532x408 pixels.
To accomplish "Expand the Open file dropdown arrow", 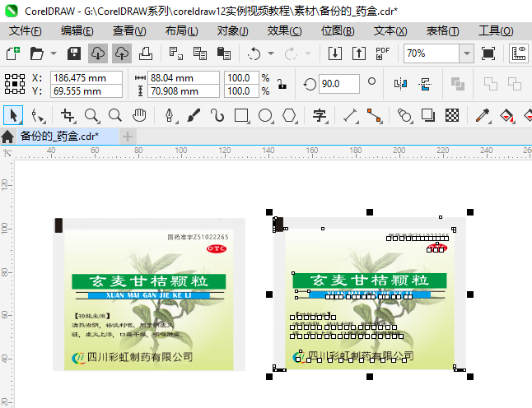I will pos(54,53).
